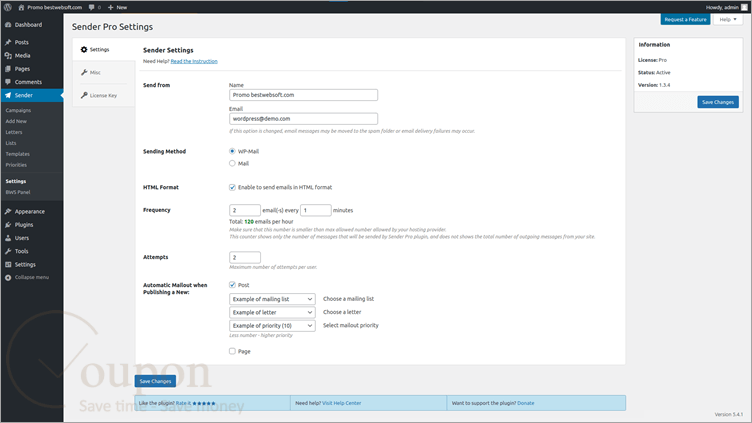Click the Posts pushpin icon

(8, 42)
